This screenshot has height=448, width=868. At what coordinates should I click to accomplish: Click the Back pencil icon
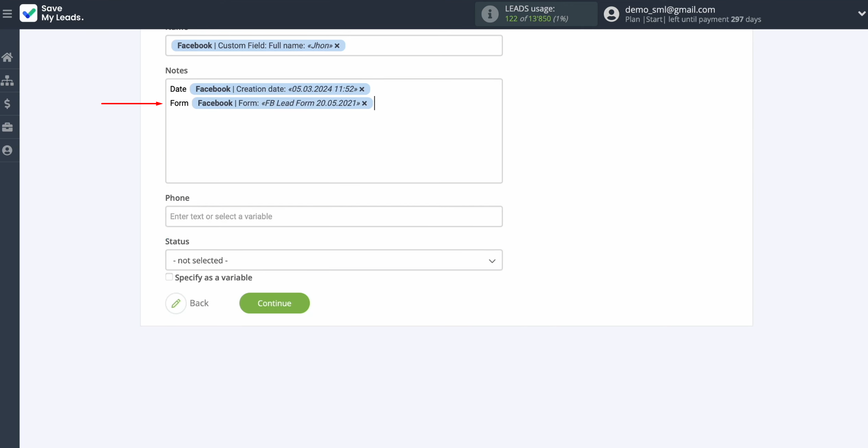click(x=176, y=303)
